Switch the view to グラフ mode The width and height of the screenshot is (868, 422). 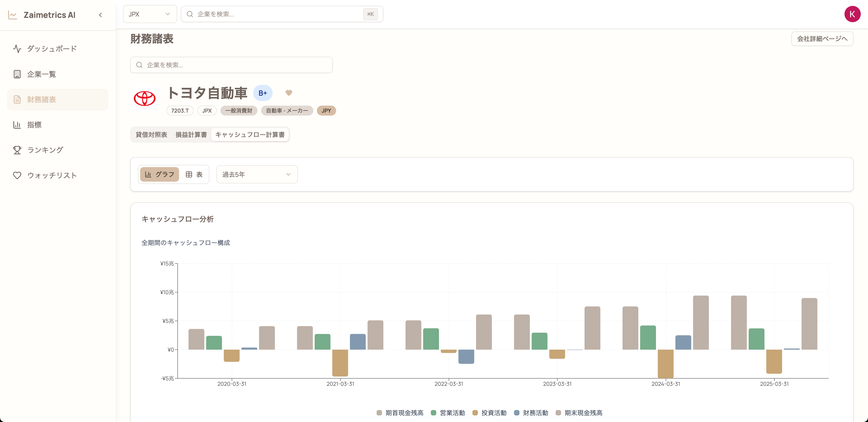(x=159, y=174)
